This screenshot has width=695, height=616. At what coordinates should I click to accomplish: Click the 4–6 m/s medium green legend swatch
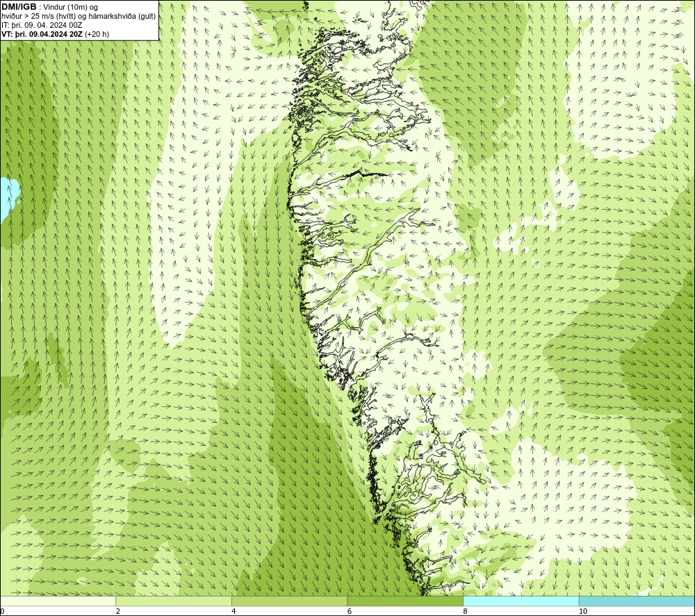(x=289, y=601)
